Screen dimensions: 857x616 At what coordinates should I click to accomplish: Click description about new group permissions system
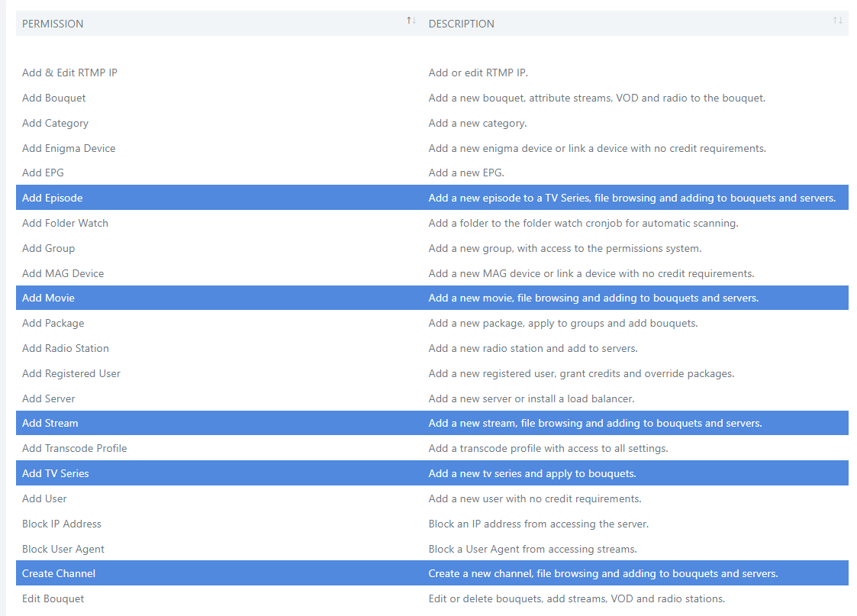point(565,248)
